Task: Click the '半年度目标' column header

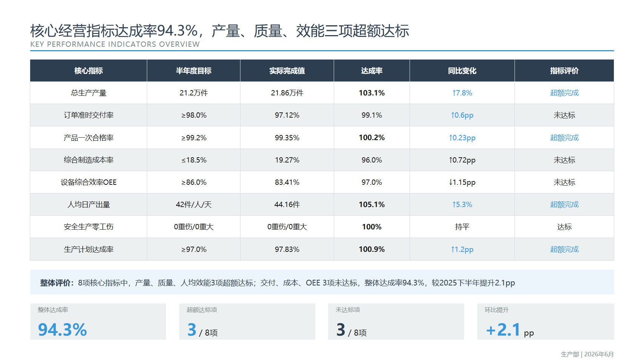Action: (x=194, y=71)
